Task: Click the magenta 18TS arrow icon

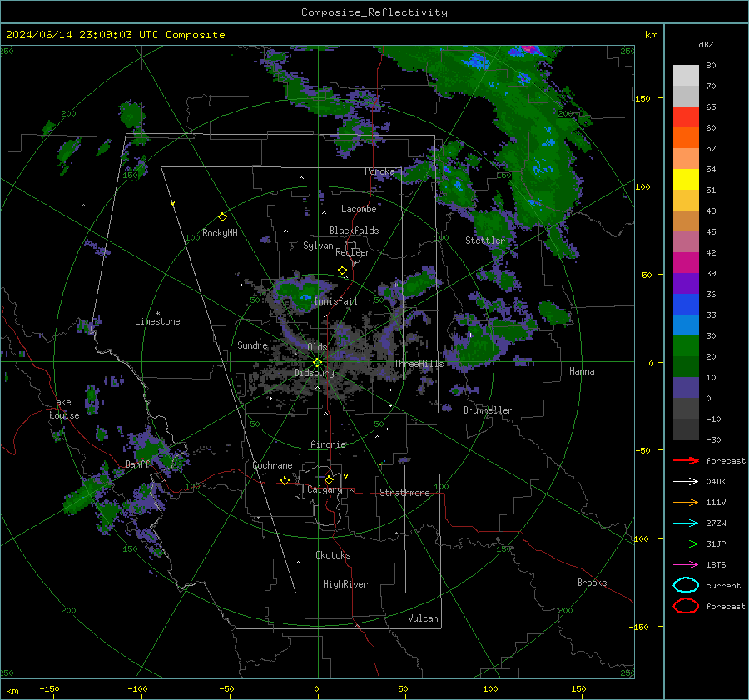Action: (x=686, y=565)
